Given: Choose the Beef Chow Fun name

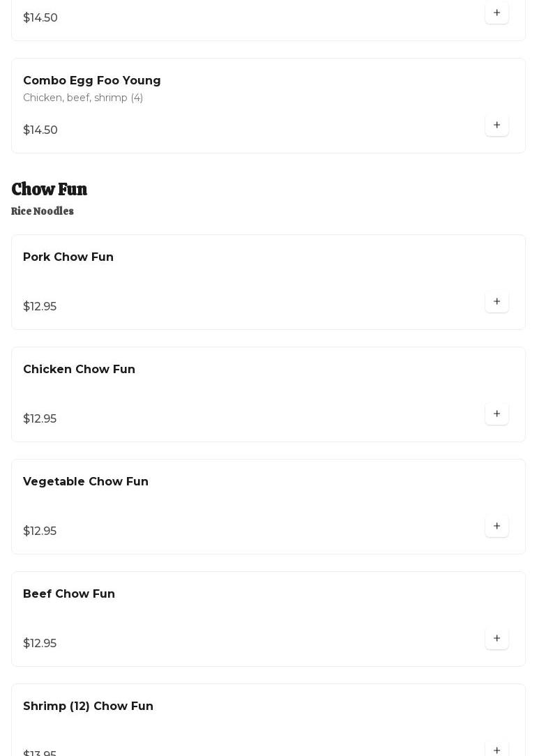Looking at the screenshot, I should point(69,594).
